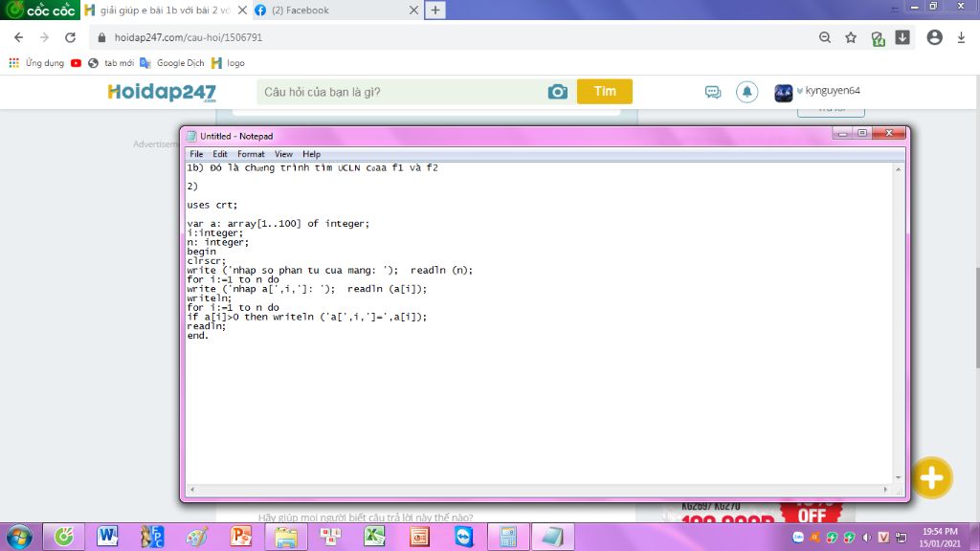Screen dimensions: 980x551
Task: Open Cốc Cốc browser from taskbar
Action: coord(64,538)
